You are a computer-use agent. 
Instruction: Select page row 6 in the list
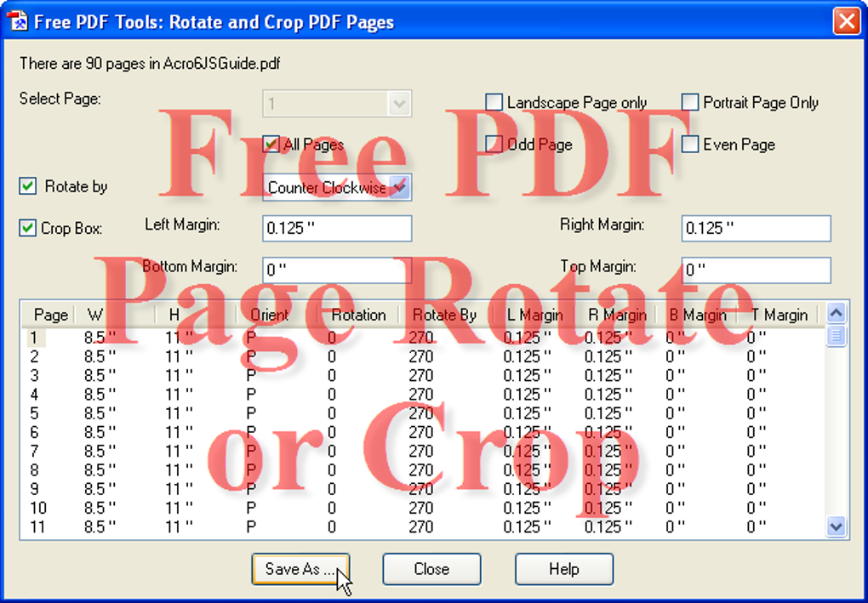tap(424, 432)
